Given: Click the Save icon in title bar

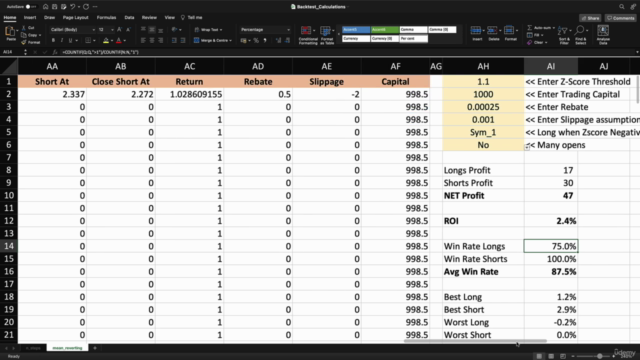Looking at the screenshot, I should [x=54, y=7].
